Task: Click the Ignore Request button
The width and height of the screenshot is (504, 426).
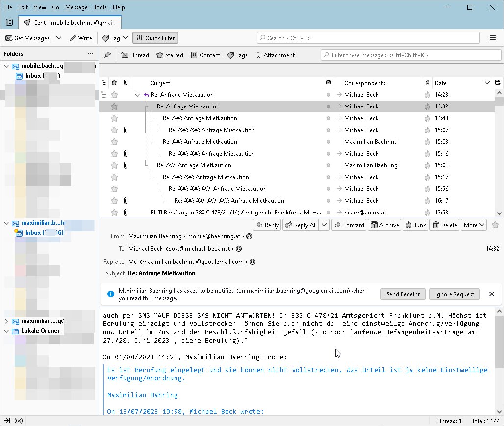Action: click(454, 294)
